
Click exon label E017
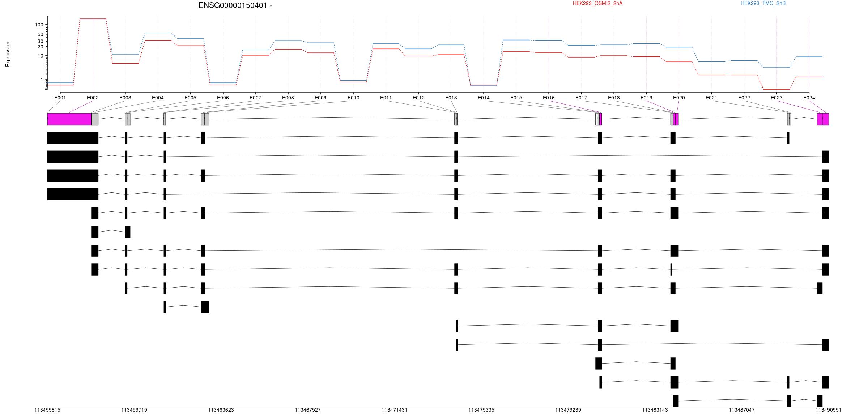coord(581,98)
